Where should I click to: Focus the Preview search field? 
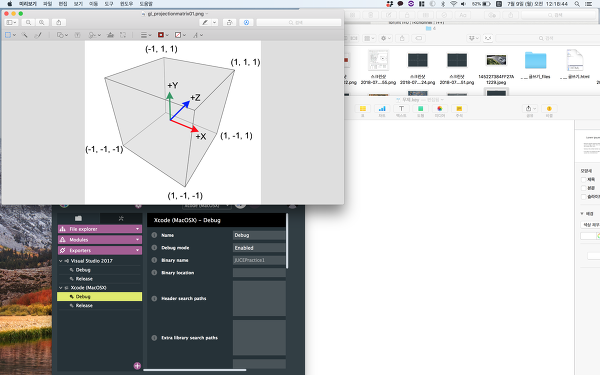[x=298, y=23]
